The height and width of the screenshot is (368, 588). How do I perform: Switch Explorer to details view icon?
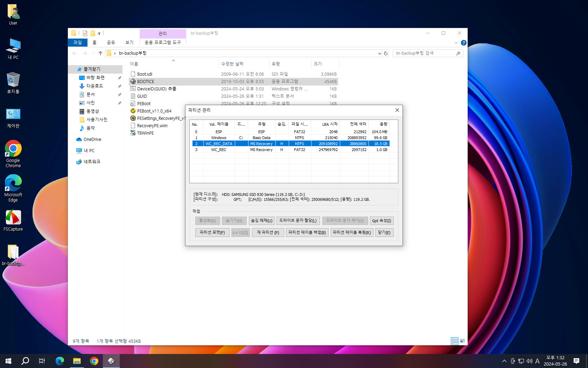(x=455, y=341)
